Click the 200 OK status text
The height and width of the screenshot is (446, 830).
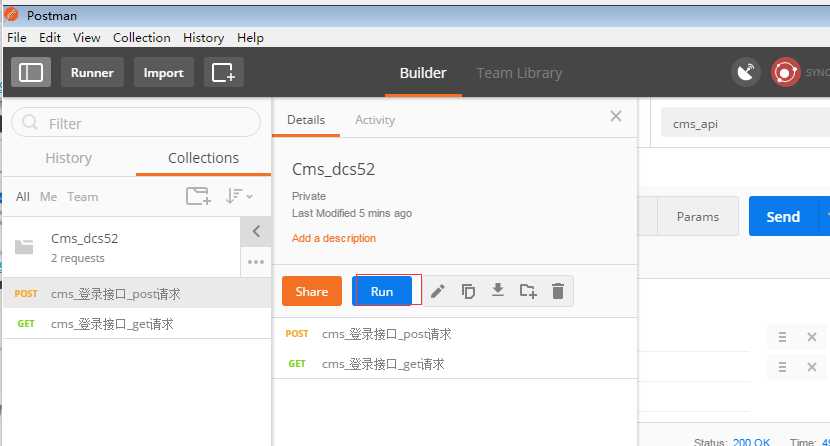pos(751,441)
